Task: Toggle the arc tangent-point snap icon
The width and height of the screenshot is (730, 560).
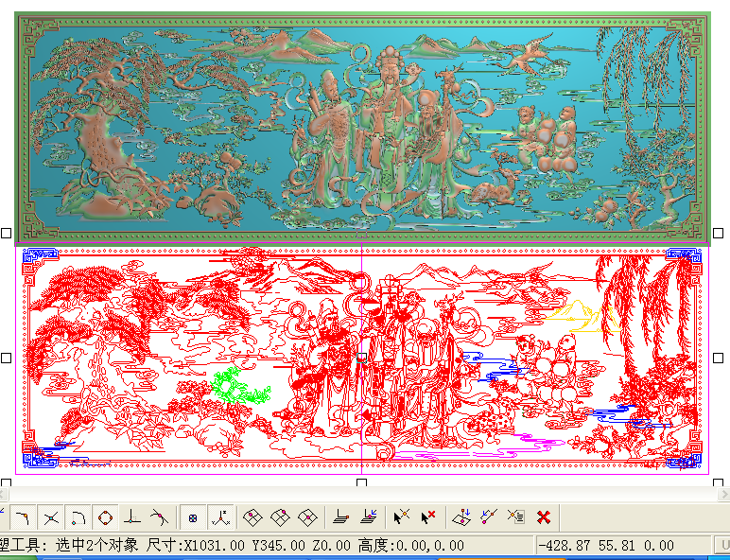Action: tap(78, 517)
